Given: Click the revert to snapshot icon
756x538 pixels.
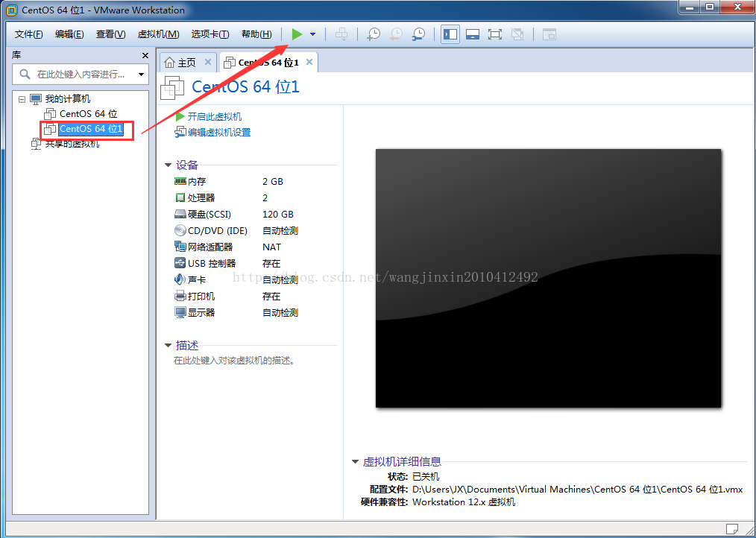Looking at the screenshot, I should [396, 34].
